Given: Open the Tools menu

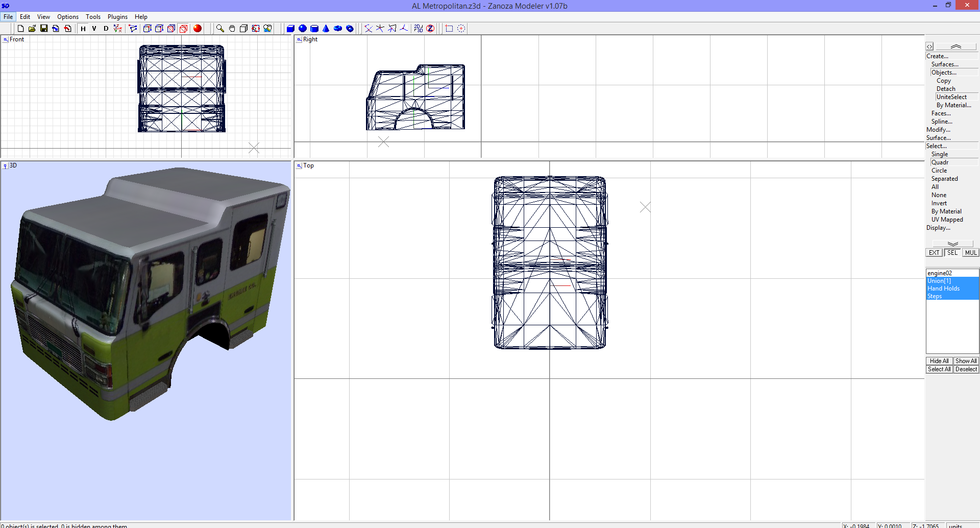Looking at the screenshot, I should [93, 16].
